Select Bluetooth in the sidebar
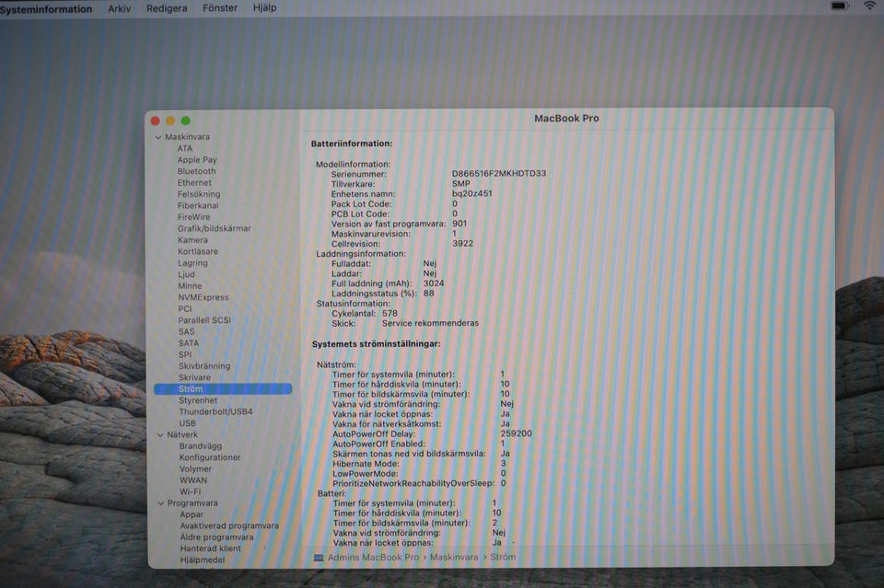The height and width of the screenshot is (588, 884). [x=196, y=171]
